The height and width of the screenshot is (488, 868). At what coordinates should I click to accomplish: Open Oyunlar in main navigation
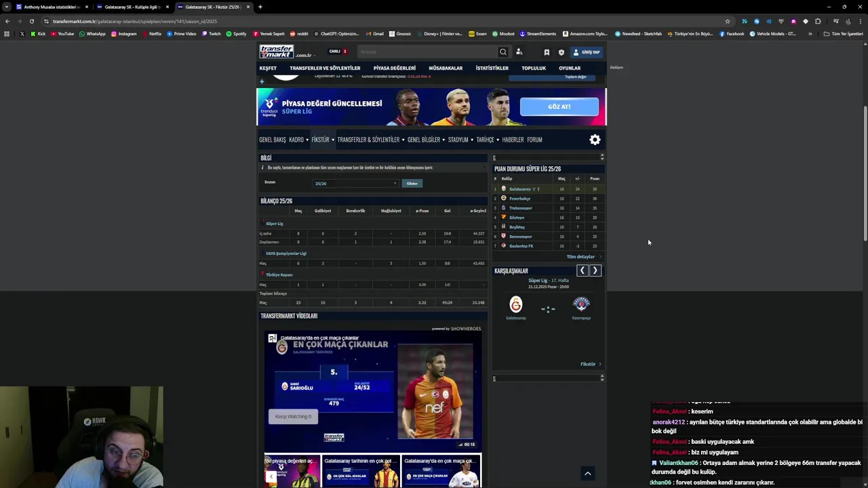pos(570,68)
